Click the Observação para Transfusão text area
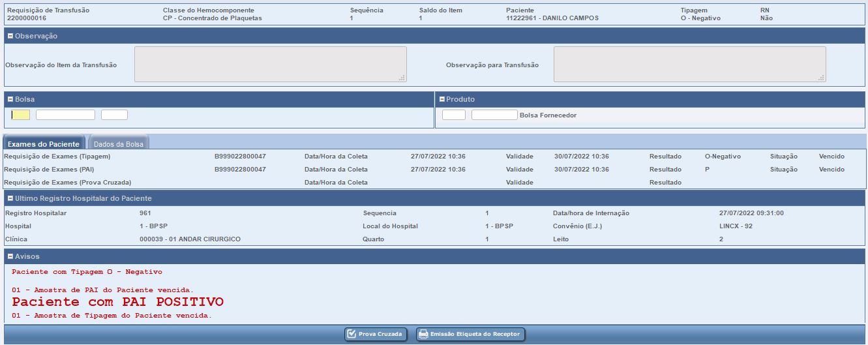The height and width of the screenshot is (345, 868). [689, 64]
